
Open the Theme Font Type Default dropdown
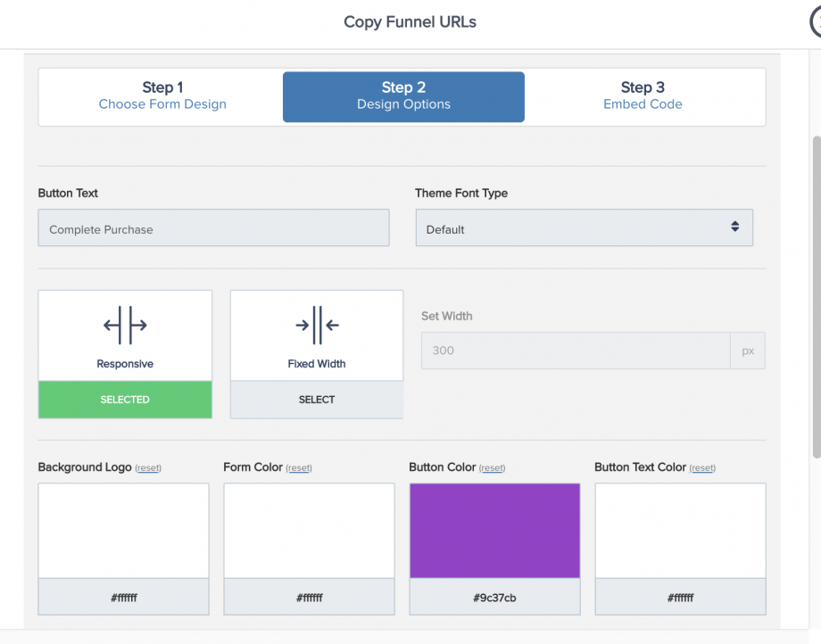pos(585,227)
